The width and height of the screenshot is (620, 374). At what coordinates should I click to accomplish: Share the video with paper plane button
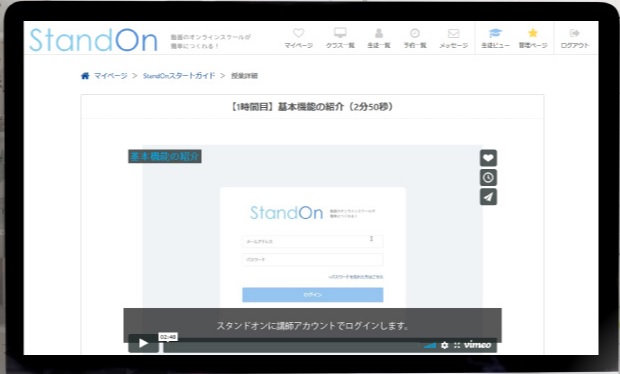(488, 197)
